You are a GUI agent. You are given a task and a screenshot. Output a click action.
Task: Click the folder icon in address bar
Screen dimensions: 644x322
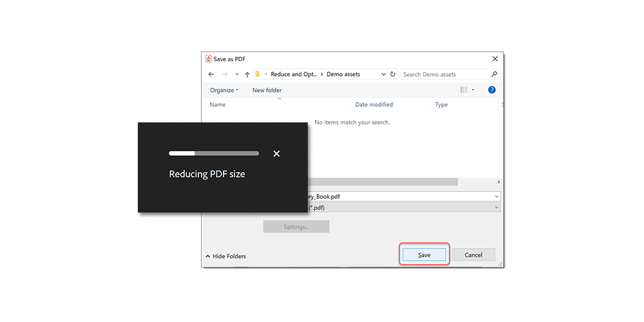click(258, 74)
